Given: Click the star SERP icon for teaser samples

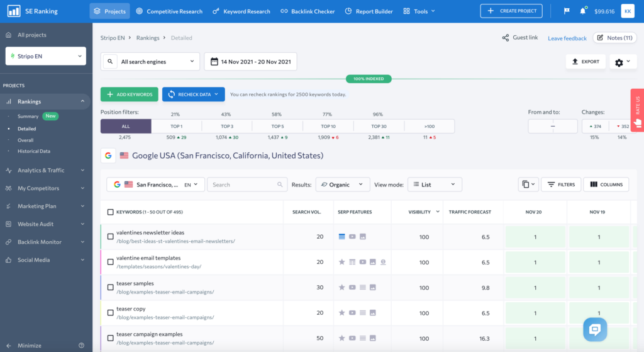Looking at the screenshot, I should tap(341, 287).
